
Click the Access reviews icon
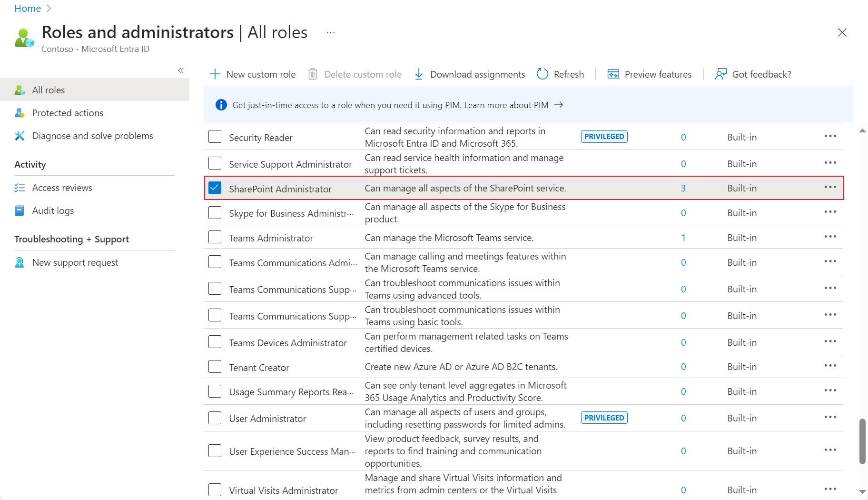pos(20,188)
